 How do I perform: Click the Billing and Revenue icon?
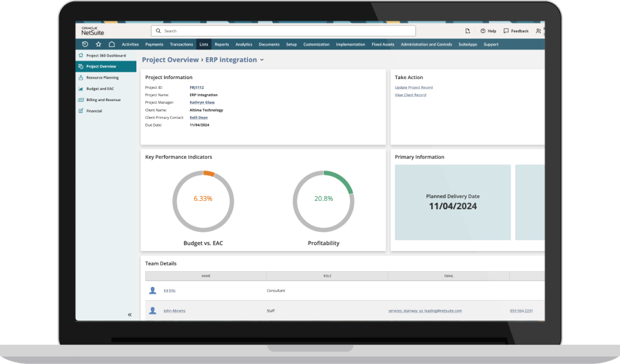coord(81,100)
